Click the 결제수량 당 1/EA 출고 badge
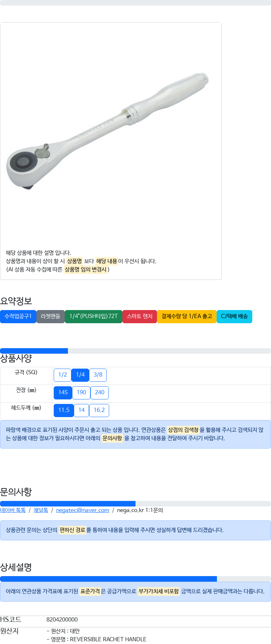 pyautogui.click(x=187, y=316)
